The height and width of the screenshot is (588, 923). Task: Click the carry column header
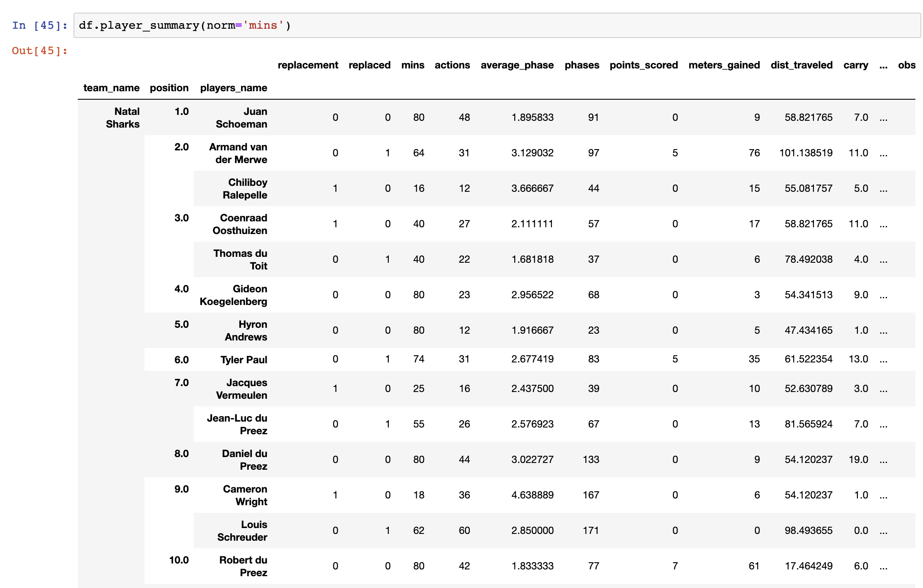[855, 65]
